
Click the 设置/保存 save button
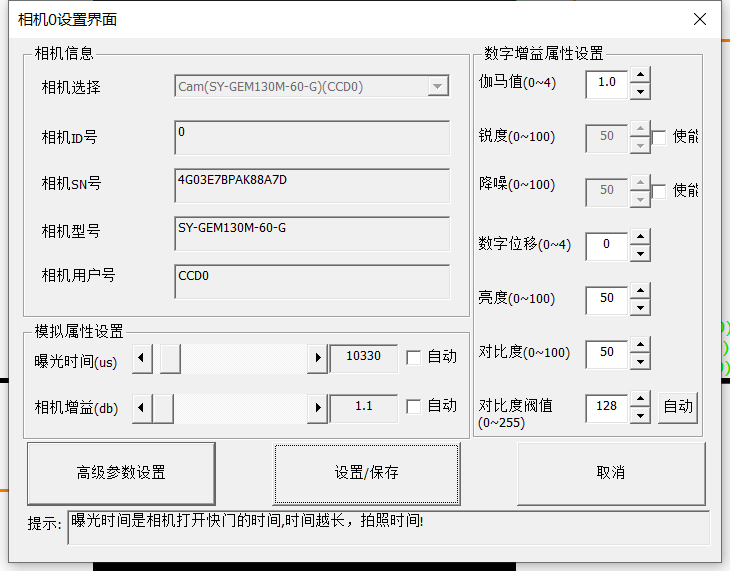367,473
